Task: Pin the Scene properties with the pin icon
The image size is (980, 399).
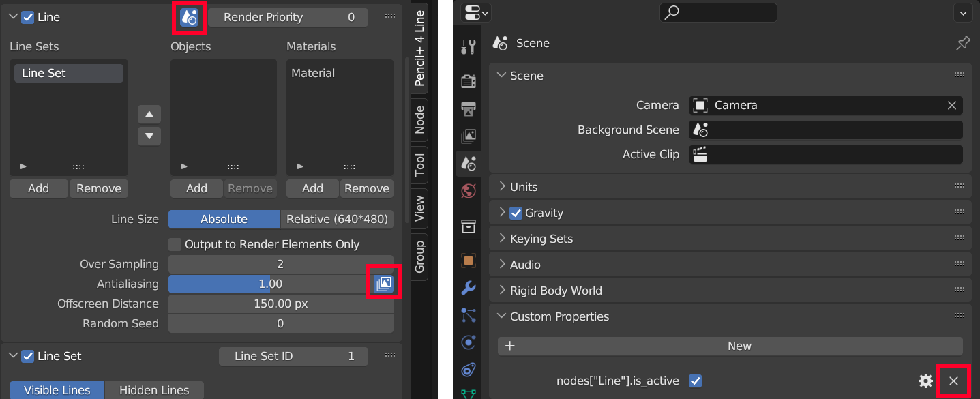Action: [962, 44]
